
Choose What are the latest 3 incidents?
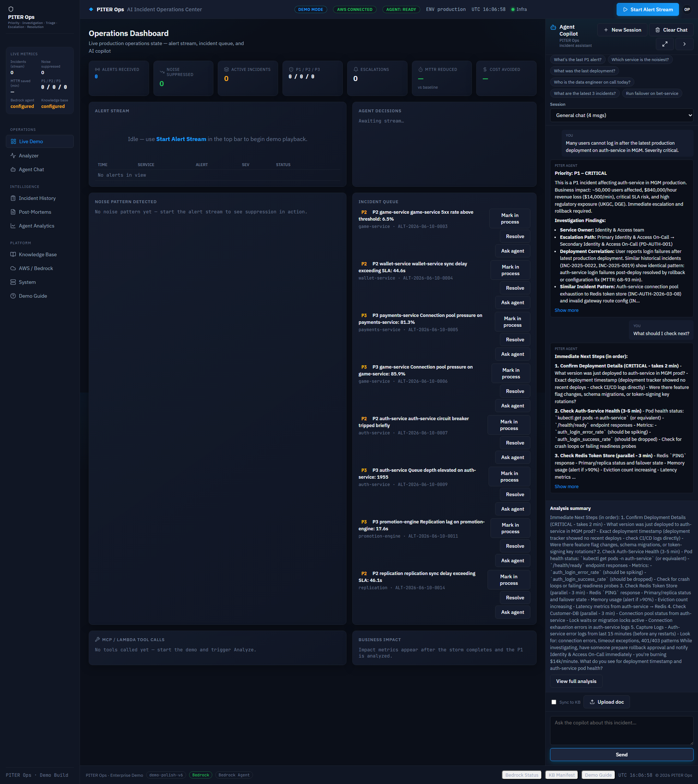pyautogui.click(x=585, y=93)
